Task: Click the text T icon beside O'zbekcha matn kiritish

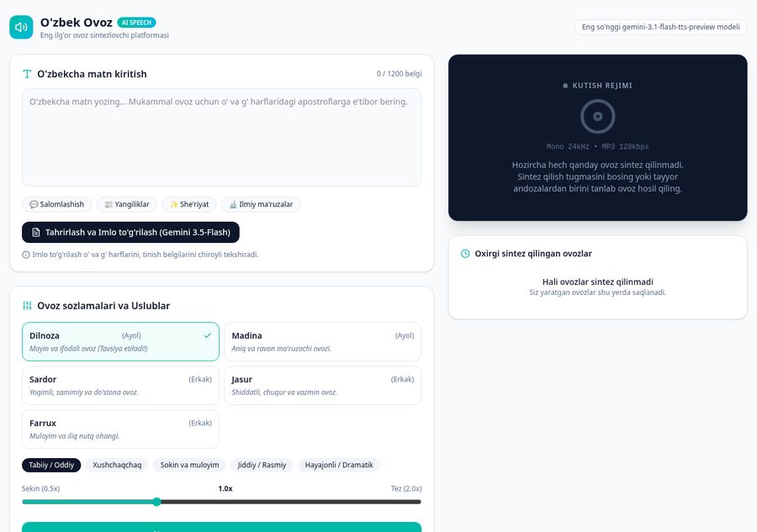Action: click(x=27, y=74)
